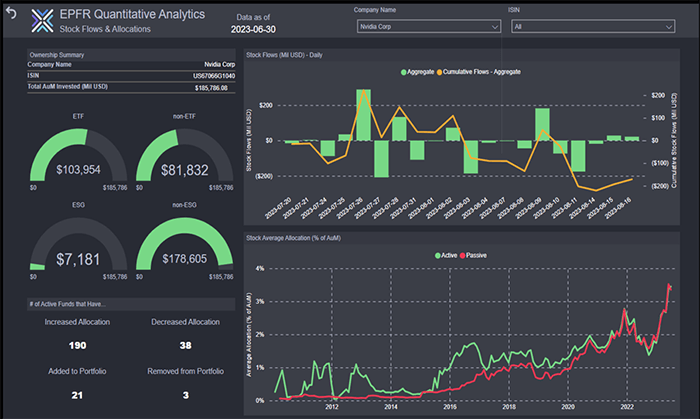700x419 pixels.
Task: Click the Stock Flows & Allocations subtitle
Action: pyautogui.click(x=105, y=29)
